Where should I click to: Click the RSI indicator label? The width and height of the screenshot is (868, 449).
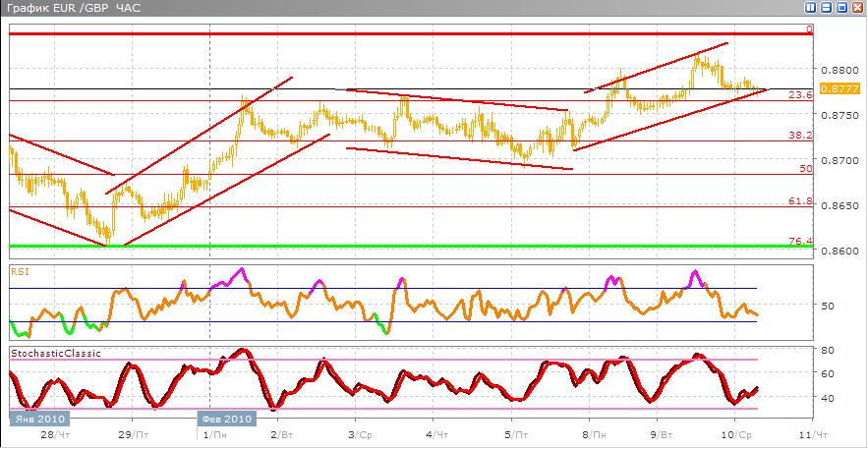[19, 268]
